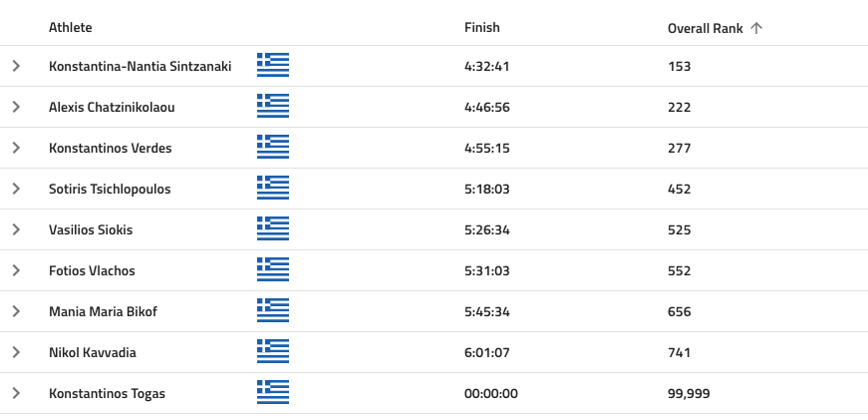
Task: Expand Vasilios Siokis result details
Action: coord(16,229)
